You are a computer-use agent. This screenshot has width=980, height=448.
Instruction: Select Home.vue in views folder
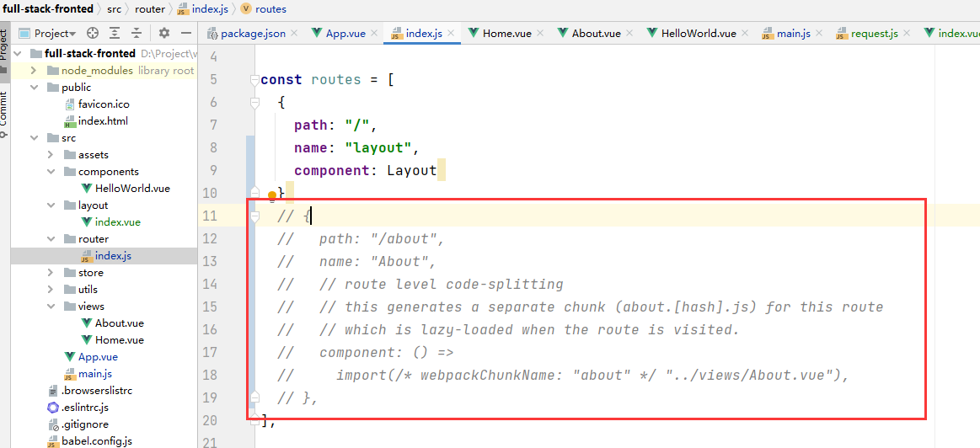coord(113,340)
